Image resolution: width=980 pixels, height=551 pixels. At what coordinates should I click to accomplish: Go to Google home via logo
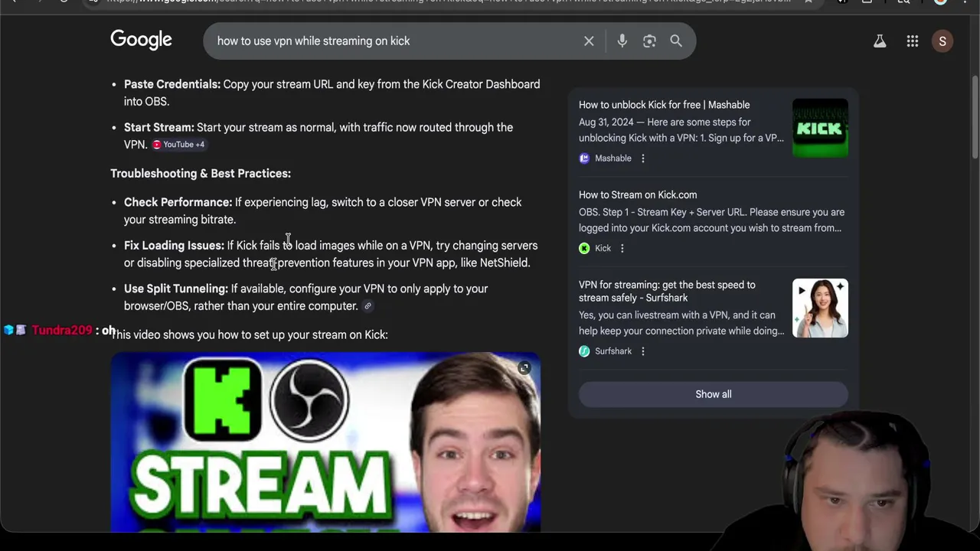tap(141, 40)
